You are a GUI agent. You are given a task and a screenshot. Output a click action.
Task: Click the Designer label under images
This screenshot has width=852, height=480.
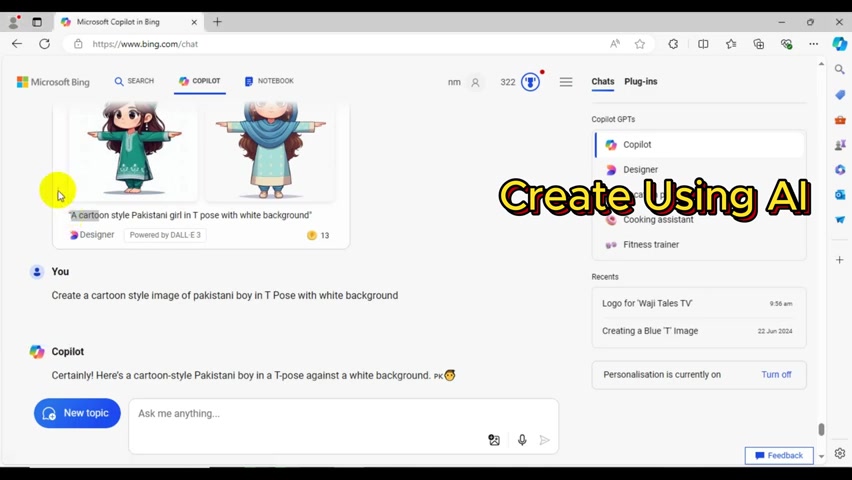pos(92,235)
